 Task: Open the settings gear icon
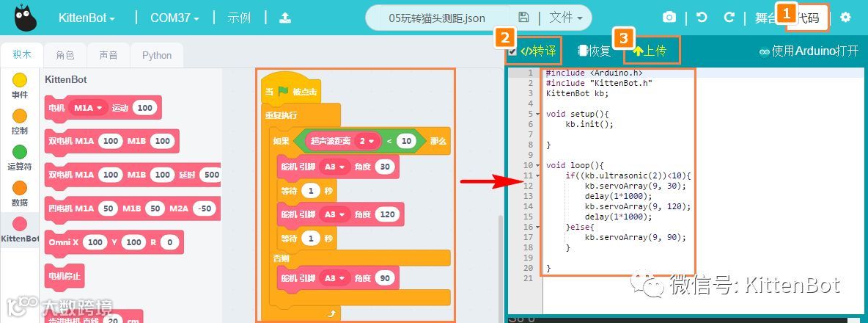(845, 17)
